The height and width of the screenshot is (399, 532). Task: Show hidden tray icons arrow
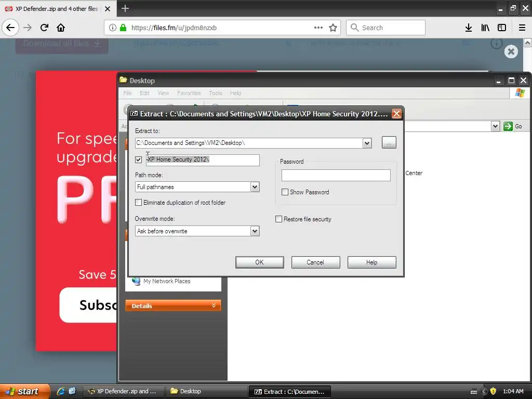[x=484, y=392]
